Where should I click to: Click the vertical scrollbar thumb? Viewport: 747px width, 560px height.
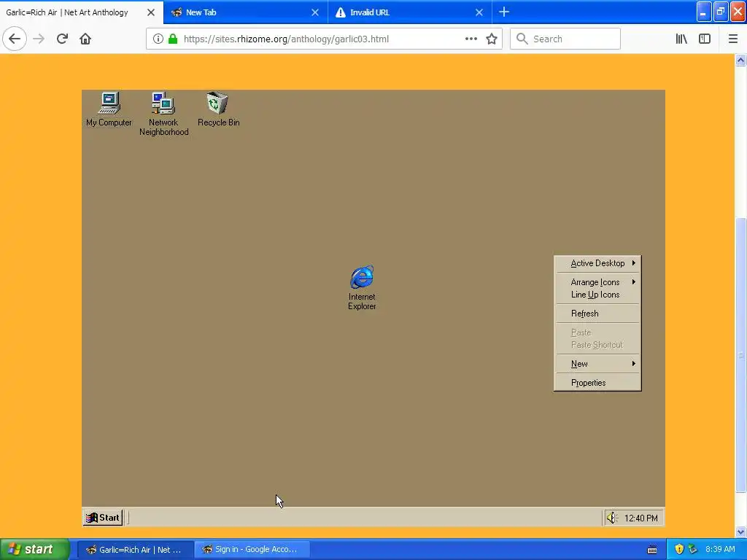click(x=741, y=355)
